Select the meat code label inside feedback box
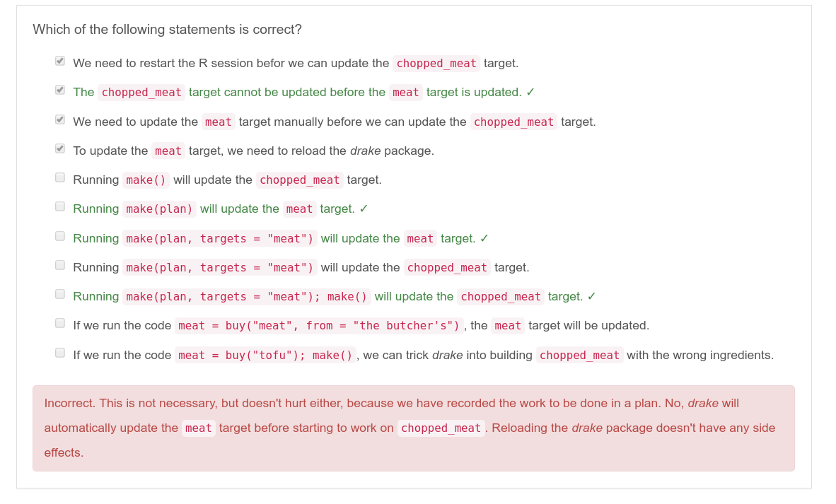 coord(198,428)
